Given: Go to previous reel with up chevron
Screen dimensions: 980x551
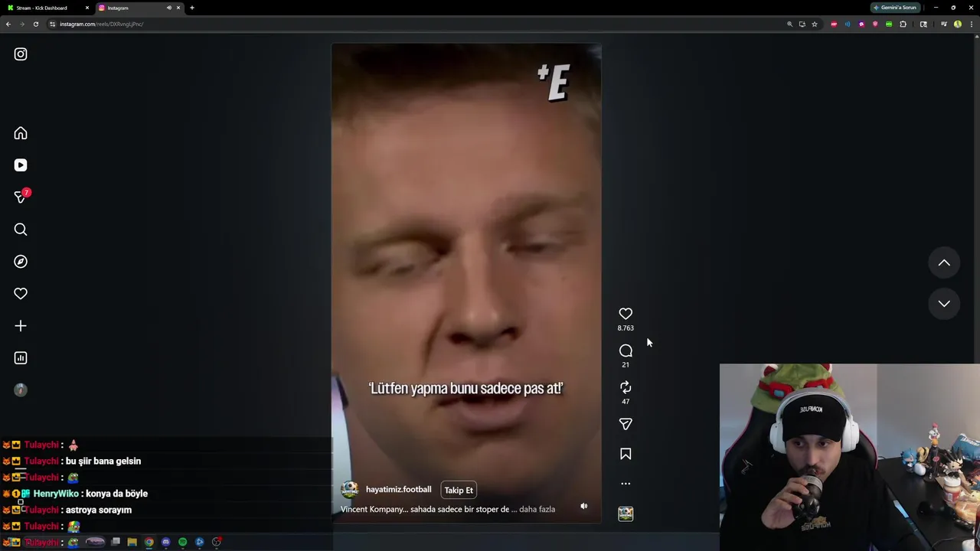Looking at the screenshot, I should pos(944,262).
